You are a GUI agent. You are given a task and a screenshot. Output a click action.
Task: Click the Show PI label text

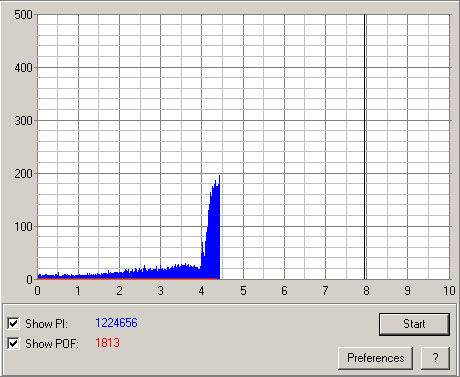pyautogui.click(x=46, y=324)
